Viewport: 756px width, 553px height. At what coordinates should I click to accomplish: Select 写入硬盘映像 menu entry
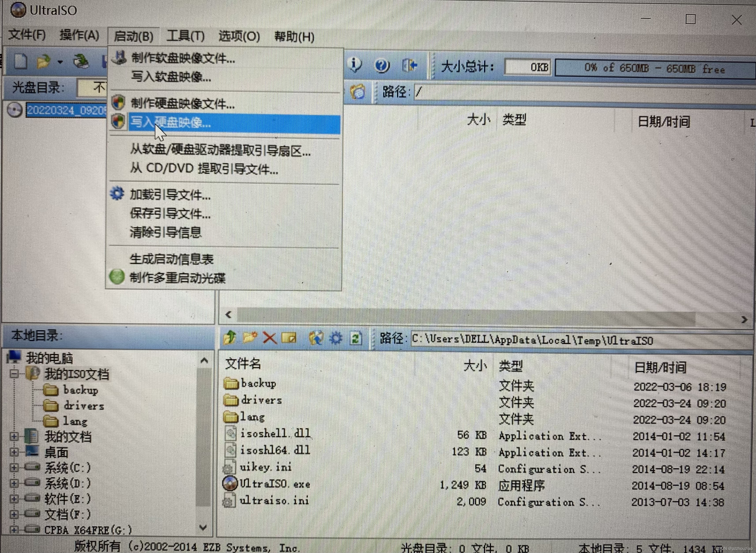click(171, 123)
